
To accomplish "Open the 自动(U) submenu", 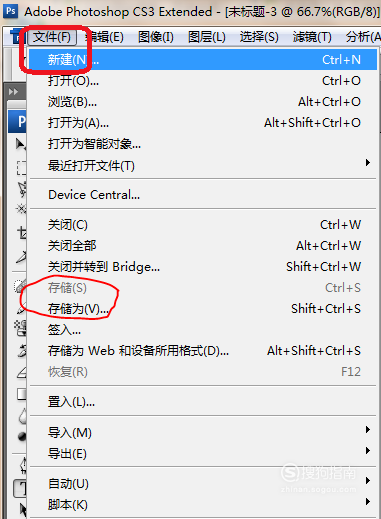I will tap(204, 483).
